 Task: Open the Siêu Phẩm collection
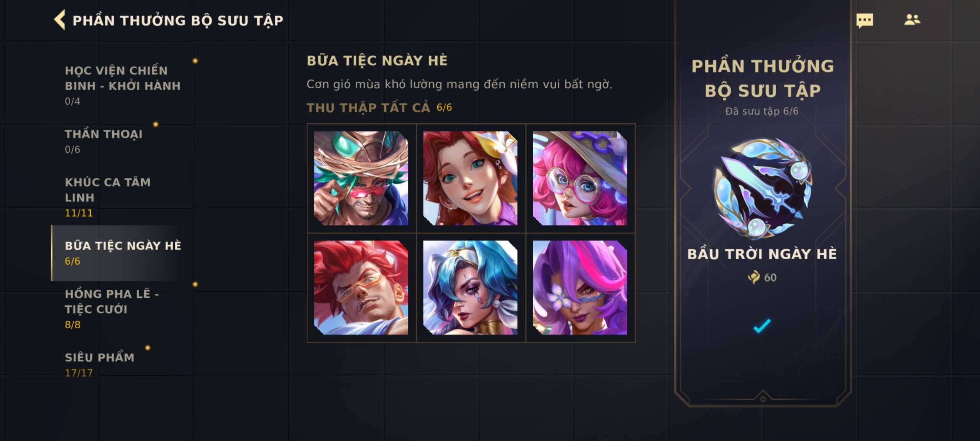122,364
